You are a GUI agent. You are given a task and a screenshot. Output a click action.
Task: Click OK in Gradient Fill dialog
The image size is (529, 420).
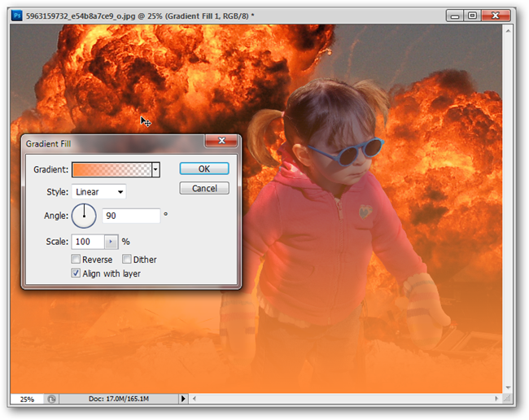tap(204, 168)
